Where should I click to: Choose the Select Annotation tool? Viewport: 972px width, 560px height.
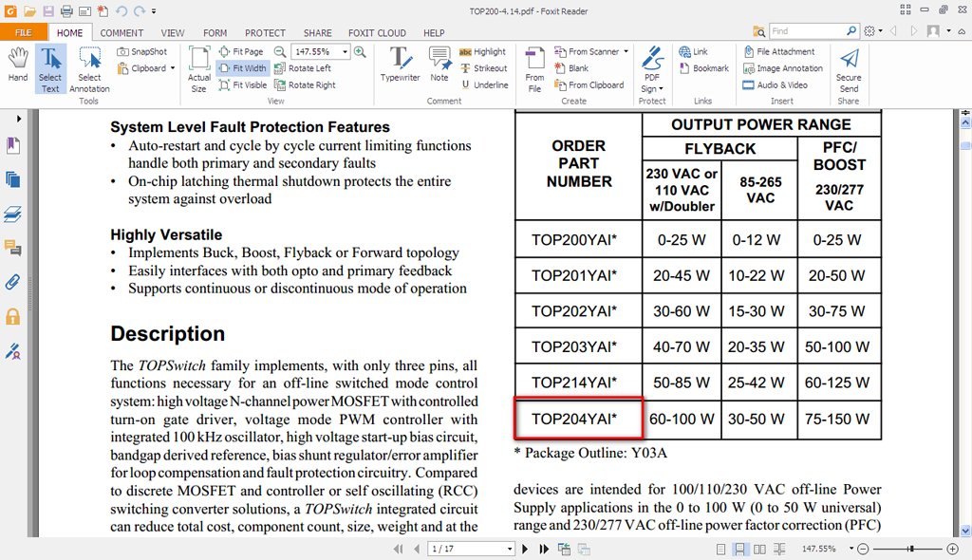(89, 69)
